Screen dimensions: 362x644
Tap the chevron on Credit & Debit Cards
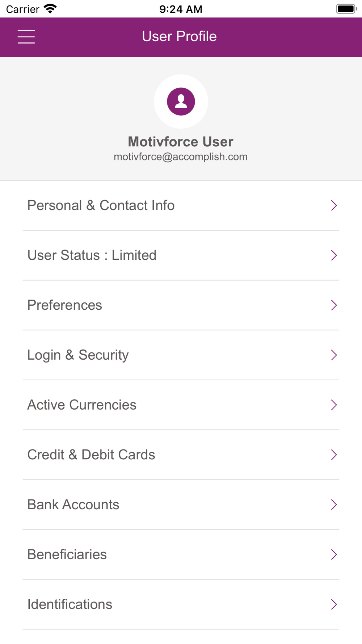point(334,455)
